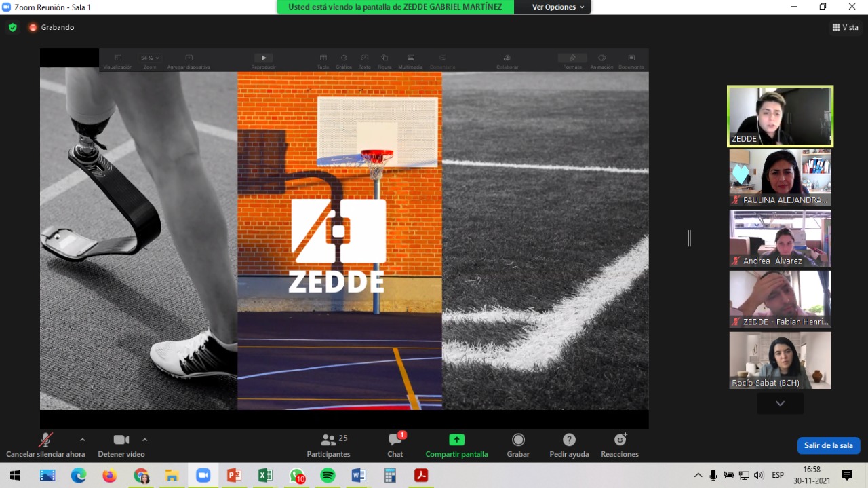Show hidden system tray icons
Image resolution: width=868 pixels, height=488 pixels.
[x=698, y=475]
